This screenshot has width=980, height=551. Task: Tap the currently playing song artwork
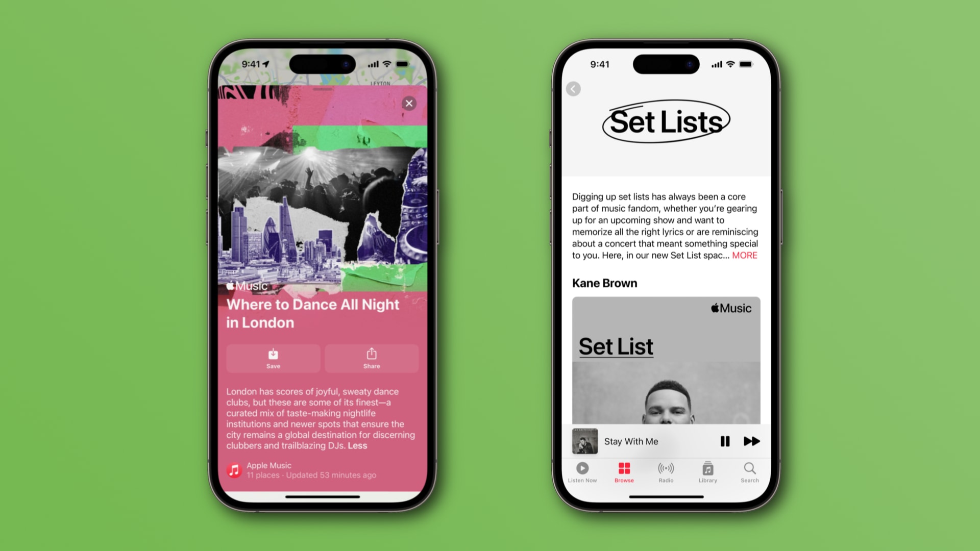pyautogui.click(x=584, y=441)
